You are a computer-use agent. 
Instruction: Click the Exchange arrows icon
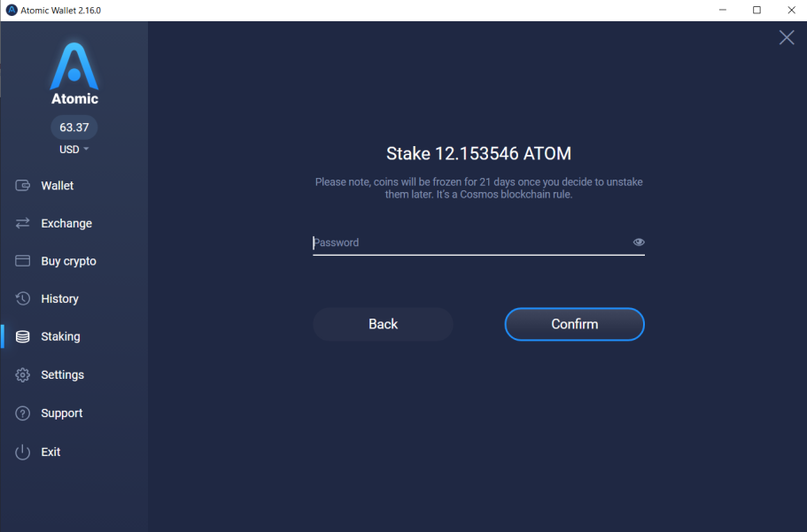click(x=23, y=223)
